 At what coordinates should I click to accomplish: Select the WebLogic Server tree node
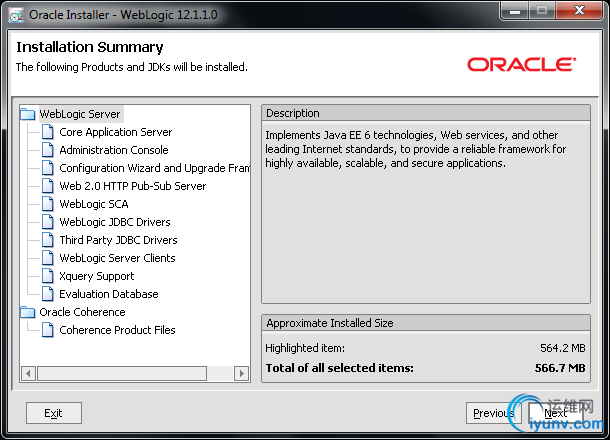80,114
